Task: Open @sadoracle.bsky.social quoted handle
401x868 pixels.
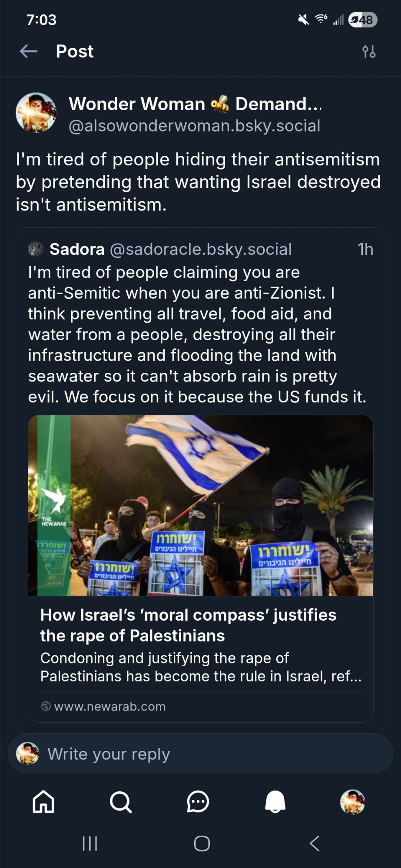Action: pyautogui.click(x=201, y=250)
